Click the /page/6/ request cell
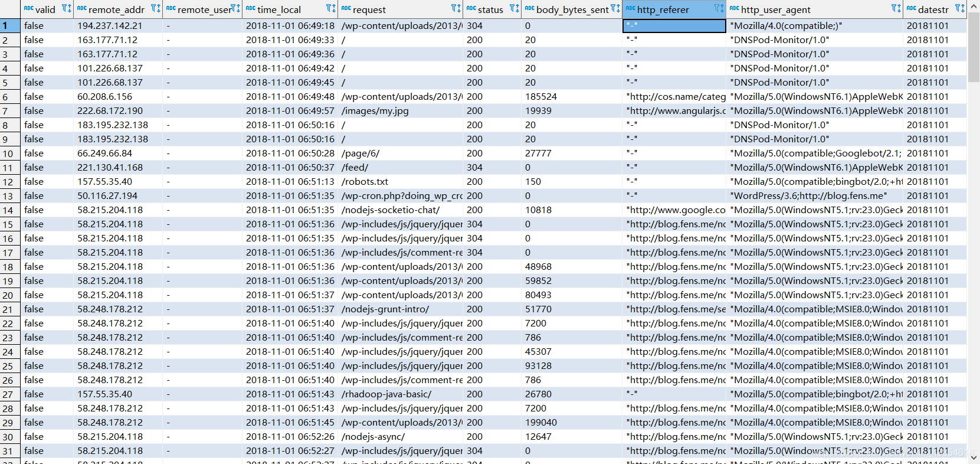The height and width of the screenshot is (464, 980). tap(401, 153)
